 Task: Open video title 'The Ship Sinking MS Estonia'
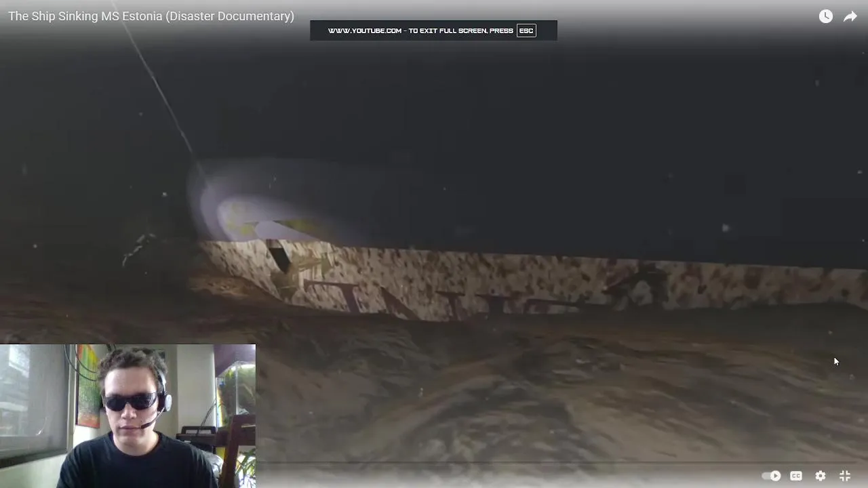[x=151, y=16]
